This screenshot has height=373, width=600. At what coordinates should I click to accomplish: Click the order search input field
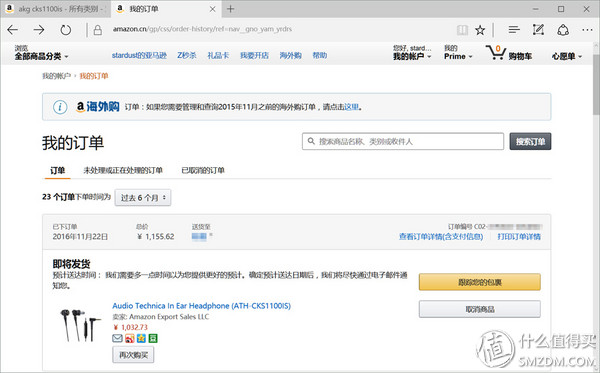pos(403,142)
